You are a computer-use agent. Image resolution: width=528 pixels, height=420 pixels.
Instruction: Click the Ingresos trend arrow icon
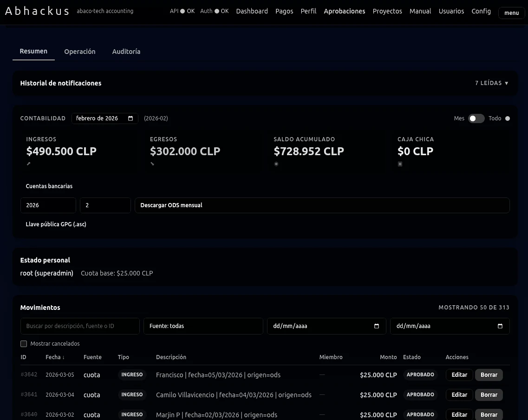pyautogui.click(x=28, y=164)
